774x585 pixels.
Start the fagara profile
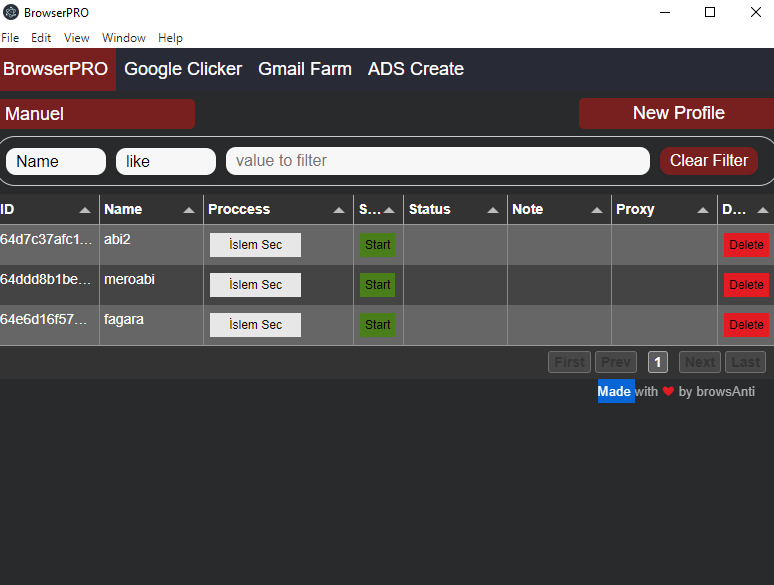[378, 325]
